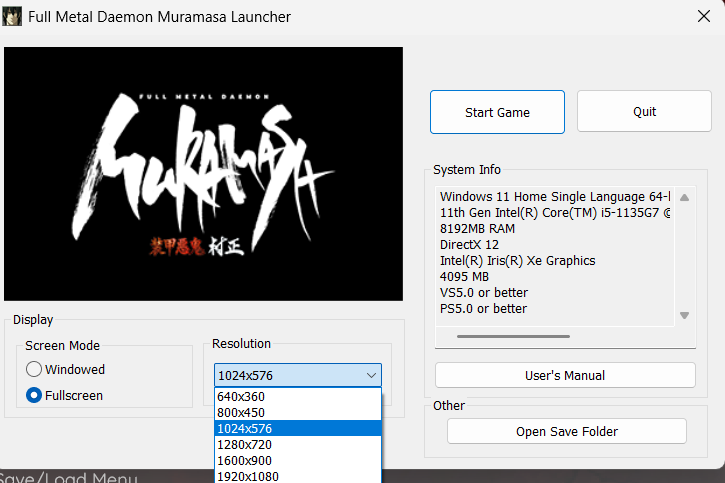Select Fullscreen screen mode
The height and width of the screenshot is (483, 725).
pos(65,395)
